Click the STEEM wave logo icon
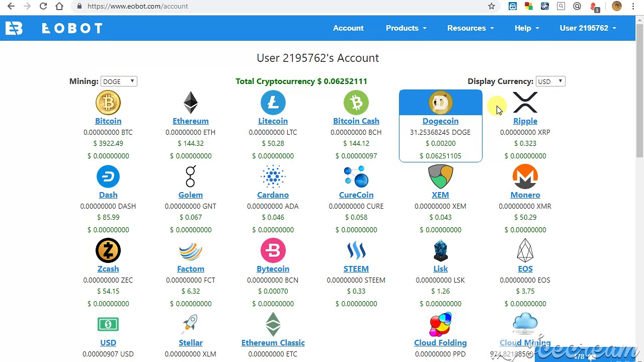The image size is (644, 362). (x=356, y=250)
